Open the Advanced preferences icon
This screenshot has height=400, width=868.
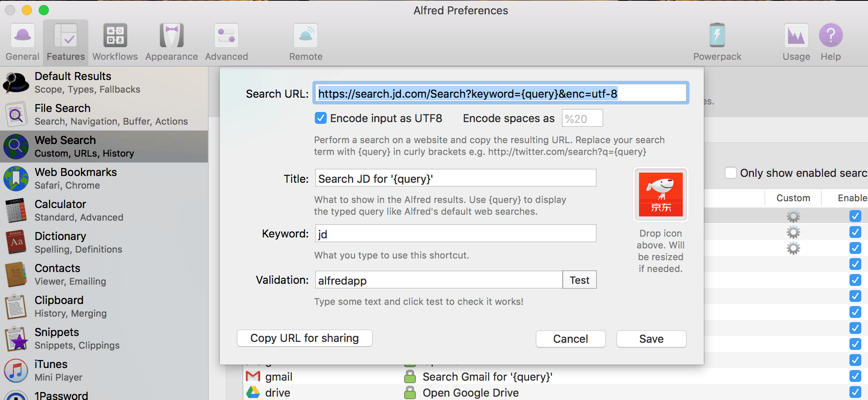(x=226, y=42)
